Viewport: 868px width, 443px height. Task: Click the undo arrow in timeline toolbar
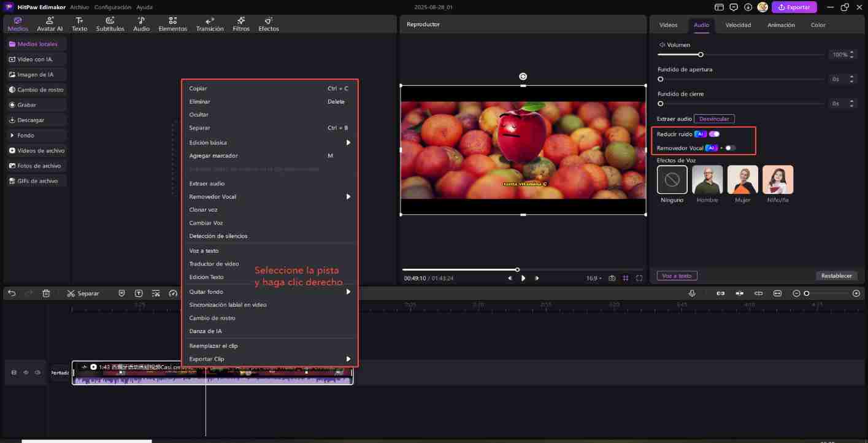coord(12,293)
